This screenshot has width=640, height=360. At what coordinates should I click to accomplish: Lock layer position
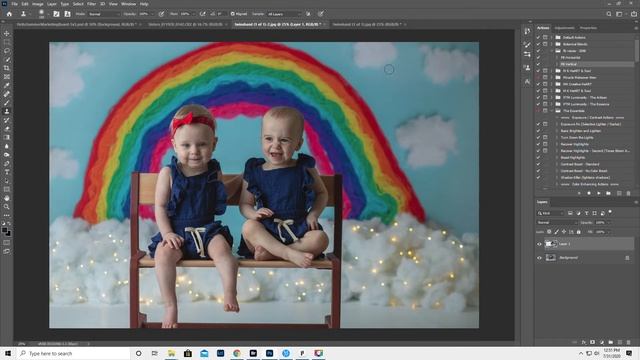tap(564, 232)
